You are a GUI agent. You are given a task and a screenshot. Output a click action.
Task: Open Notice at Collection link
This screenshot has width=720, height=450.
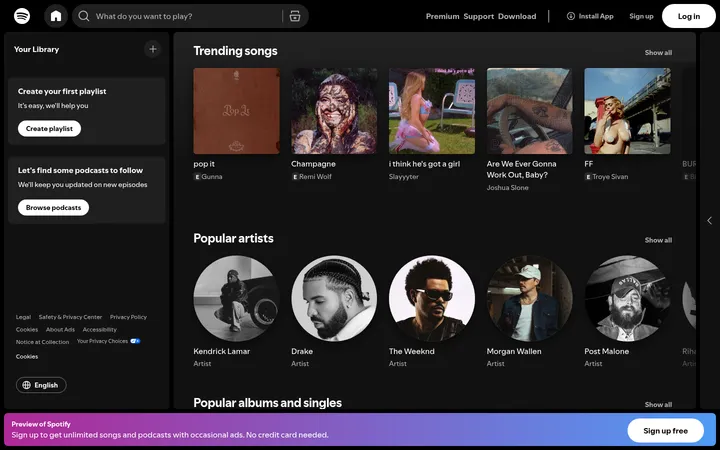42,342
